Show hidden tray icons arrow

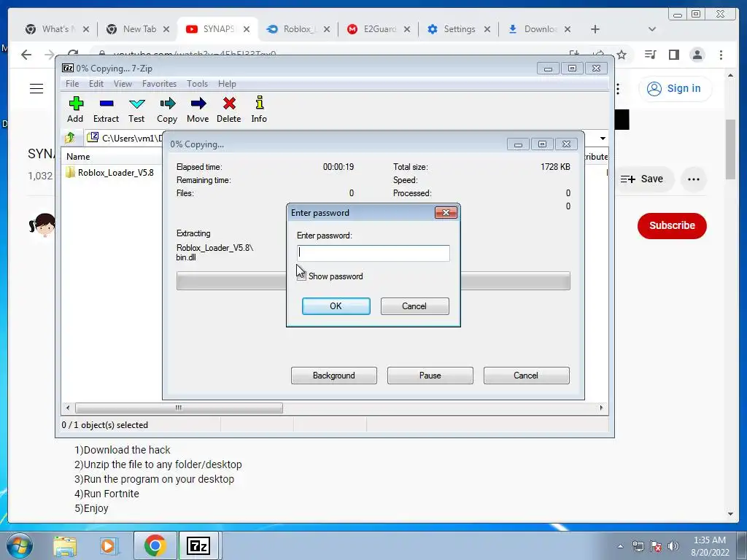(620, 546)
